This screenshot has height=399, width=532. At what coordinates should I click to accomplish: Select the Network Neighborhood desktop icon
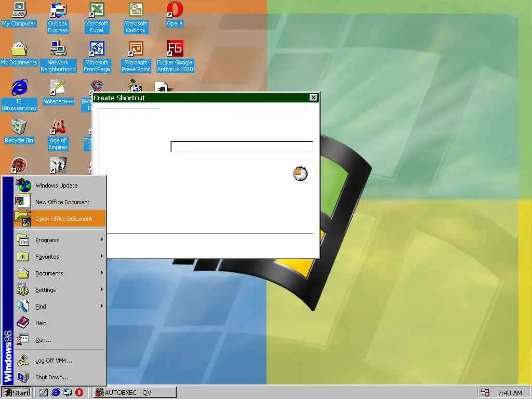(58, 56)
